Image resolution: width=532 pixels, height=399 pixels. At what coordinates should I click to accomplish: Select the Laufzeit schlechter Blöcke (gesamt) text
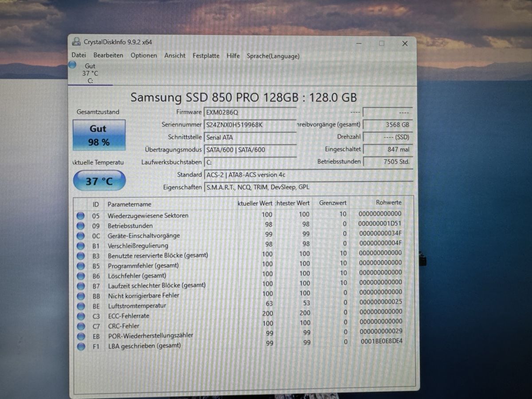[157, 286]
